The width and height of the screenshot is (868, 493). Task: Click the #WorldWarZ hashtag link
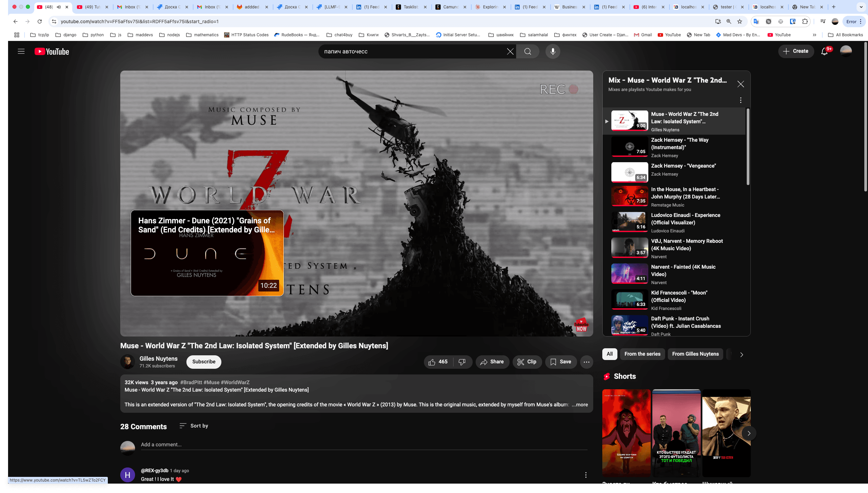pyautogui.click(x=235, y=383)
